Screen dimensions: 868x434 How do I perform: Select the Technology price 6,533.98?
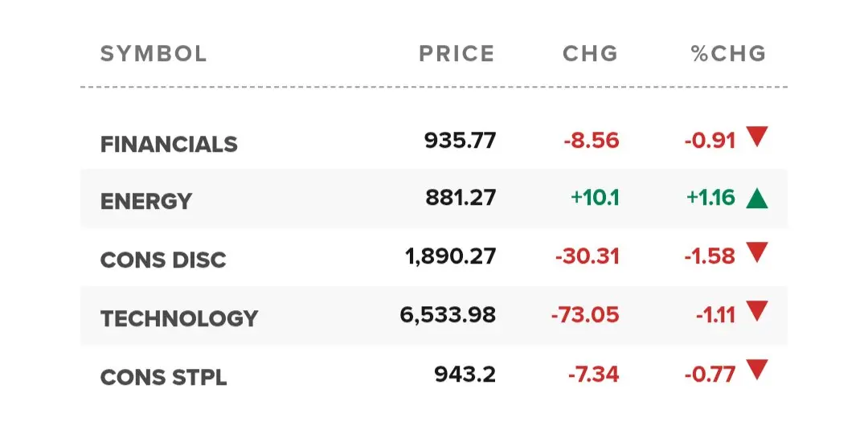pyautogui.click(x=448, y=315)
